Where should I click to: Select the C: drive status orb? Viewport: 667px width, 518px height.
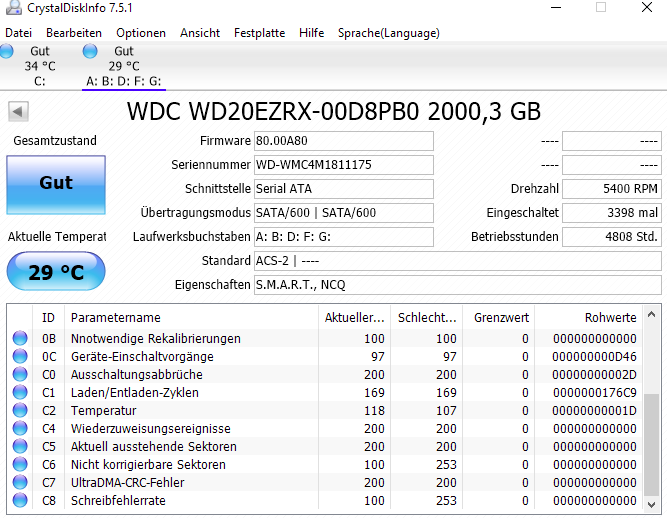tap(6, 51)
